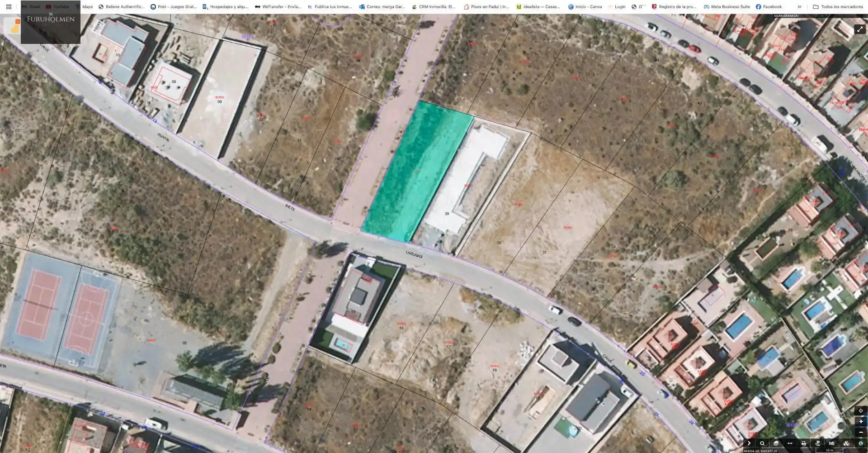Zoom out with the minus button
868x453 pixels.
pos(861,432)
